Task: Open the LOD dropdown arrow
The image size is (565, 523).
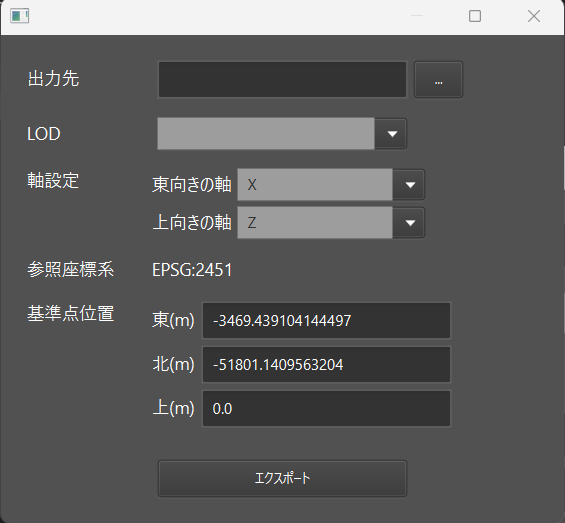Action: tap(391, 134)
